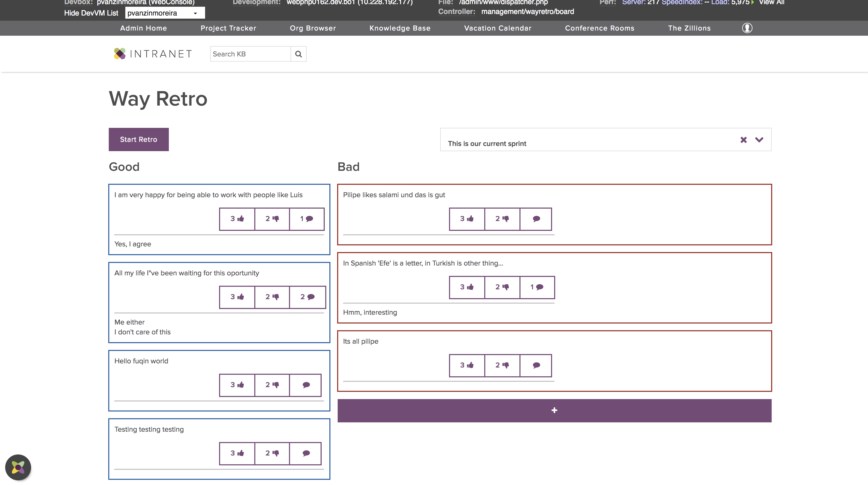
Task: Focus the Search KB input field
Action: point(250,54)
